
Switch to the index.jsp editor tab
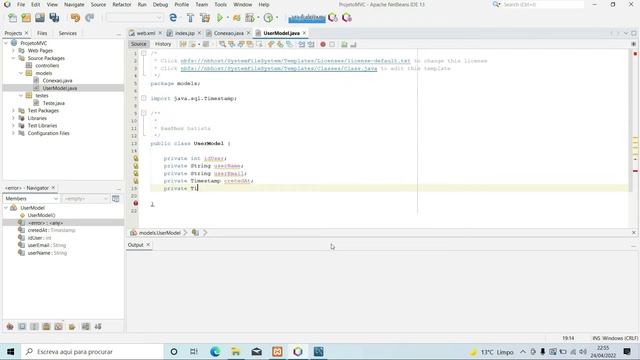[x=184, y=33]
